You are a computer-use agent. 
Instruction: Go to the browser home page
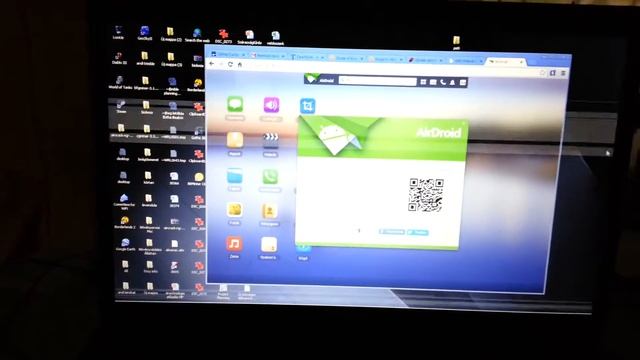(x=240, y=64)
